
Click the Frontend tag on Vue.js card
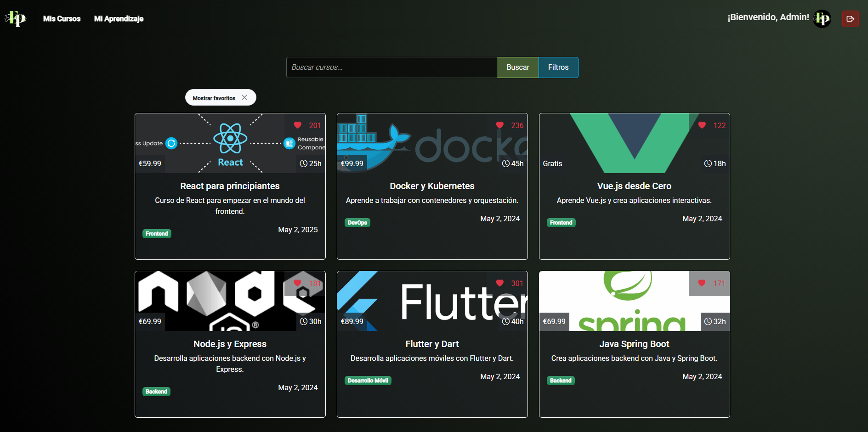(x=561, y=223)
